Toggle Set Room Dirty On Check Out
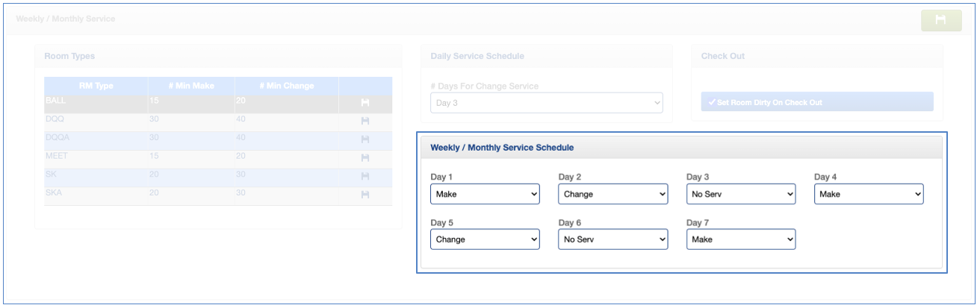This screenshot has width=980, height=308. [816, 102]
